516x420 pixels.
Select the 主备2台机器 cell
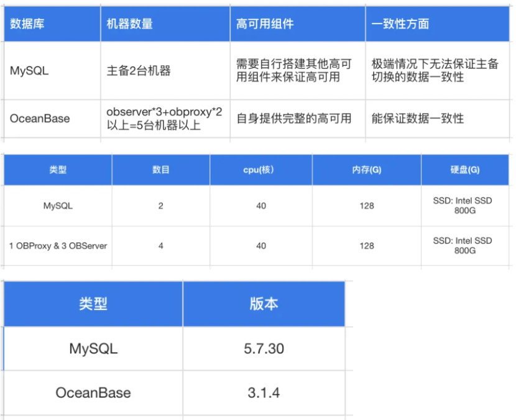pyautogui.click(x=165, y=70)
